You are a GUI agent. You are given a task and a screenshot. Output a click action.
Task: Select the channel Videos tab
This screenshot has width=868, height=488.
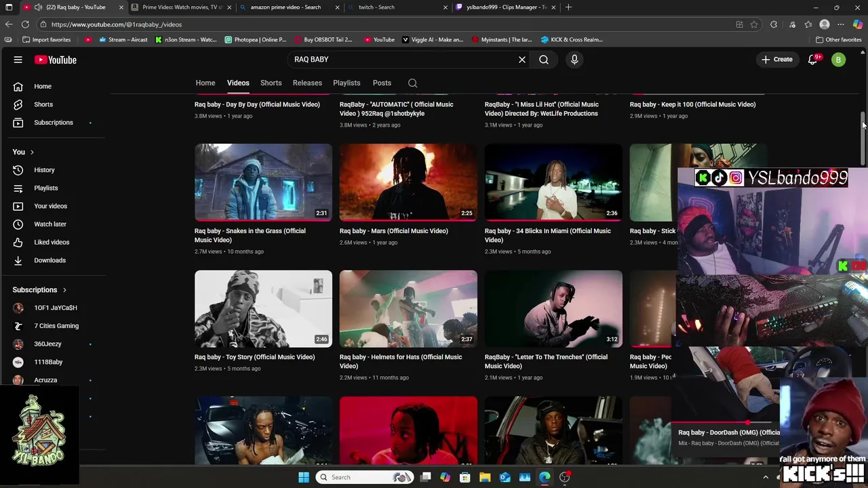238,83
